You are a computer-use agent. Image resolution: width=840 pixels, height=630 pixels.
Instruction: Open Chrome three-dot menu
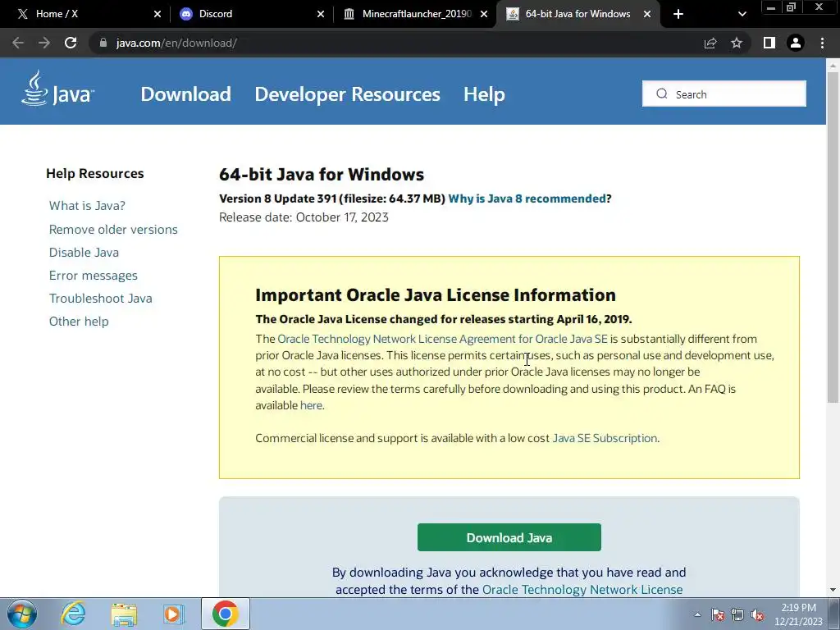coord(822,43)
